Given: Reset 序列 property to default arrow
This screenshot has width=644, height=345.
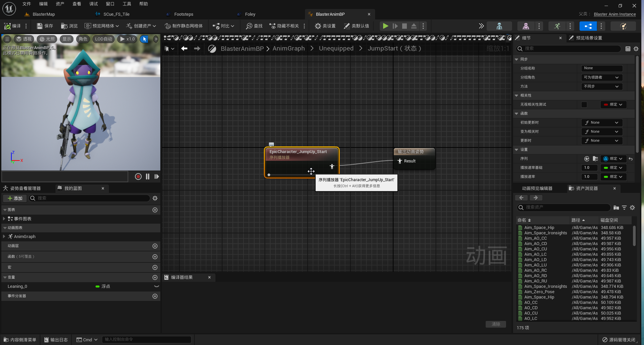Looking at the screenshot, I should pos(631,159).
